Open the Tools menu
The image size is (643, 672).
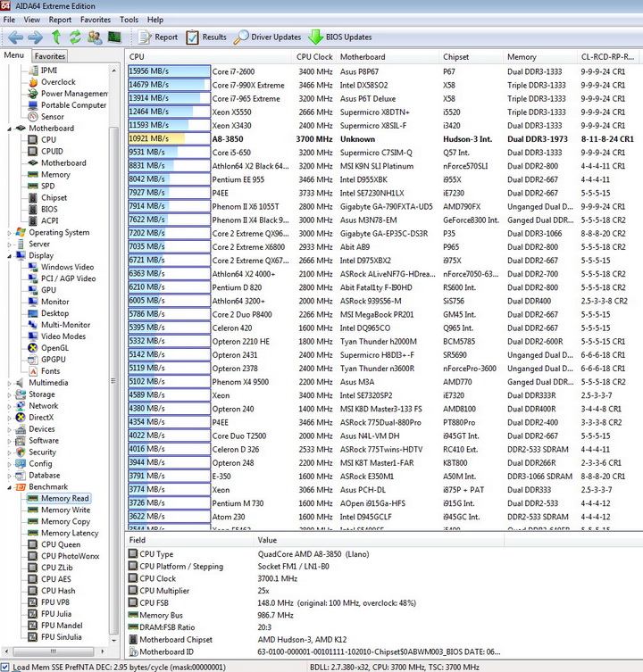coord(129,20)
